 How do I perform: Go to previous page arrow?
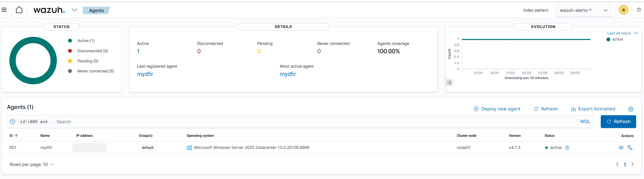tap(617, 165)
